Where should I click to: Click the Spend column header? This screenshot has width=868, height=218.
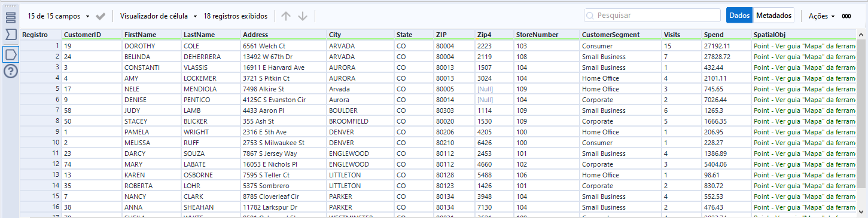[727, 35]
